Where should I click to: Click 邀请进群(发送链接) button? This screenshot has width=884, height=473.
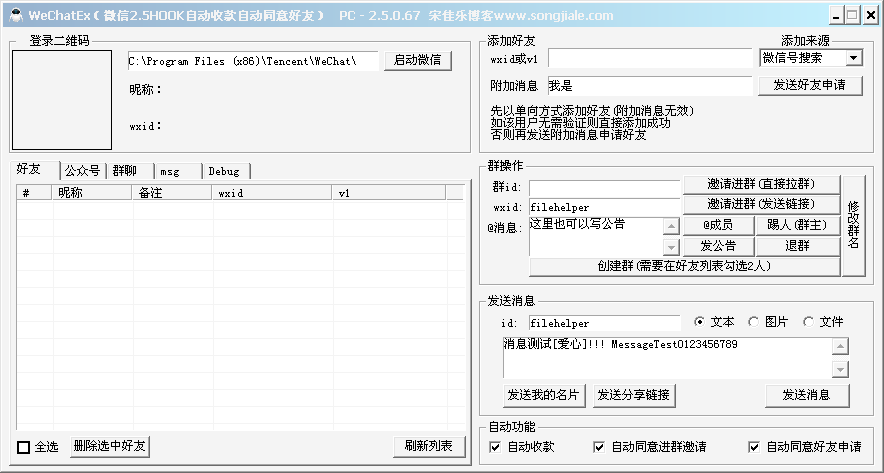tap(761, 204)
